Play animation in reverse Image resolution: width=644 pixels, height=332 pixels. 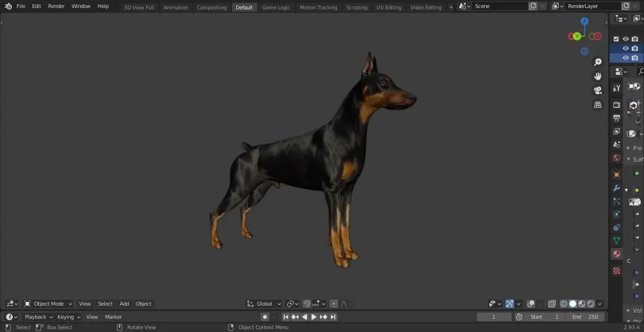click(x=305, y=317)
